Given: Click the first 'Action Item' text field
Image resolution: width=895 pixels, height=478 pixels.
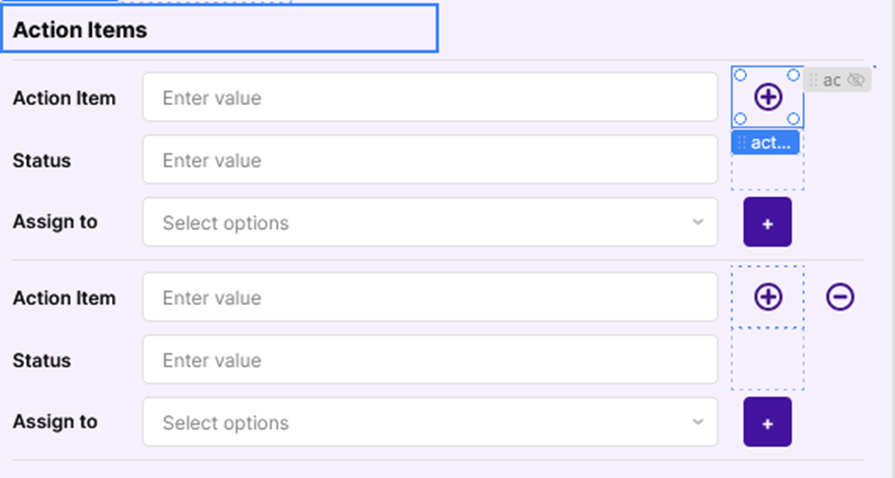Looking at the screenshot, I should [x=430, y=98].
